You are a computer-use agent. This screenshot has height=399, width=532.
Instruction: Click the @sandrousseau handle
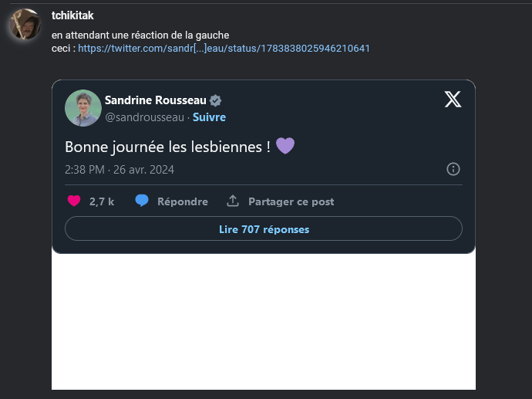point(144,117)
